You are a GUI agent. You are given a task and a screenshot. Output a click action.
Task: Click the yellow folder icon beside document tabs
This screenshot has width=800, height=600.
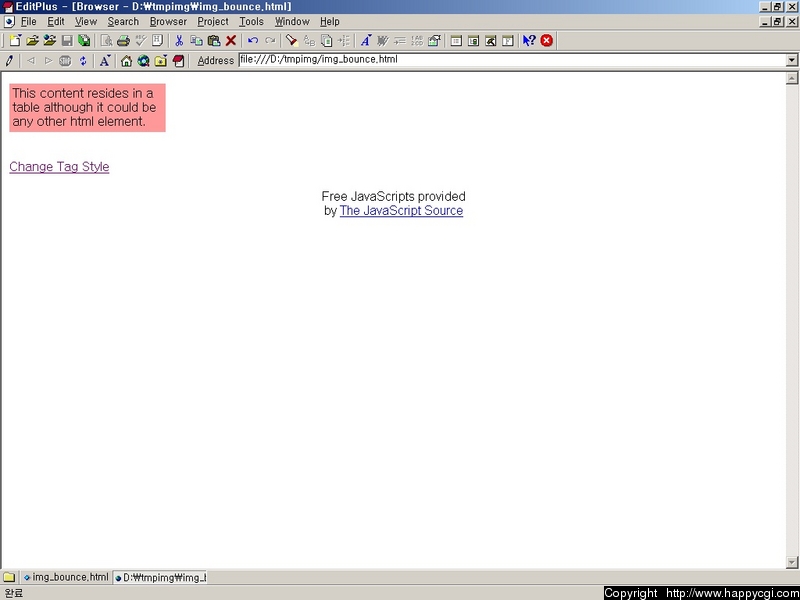tap(9, 578)
